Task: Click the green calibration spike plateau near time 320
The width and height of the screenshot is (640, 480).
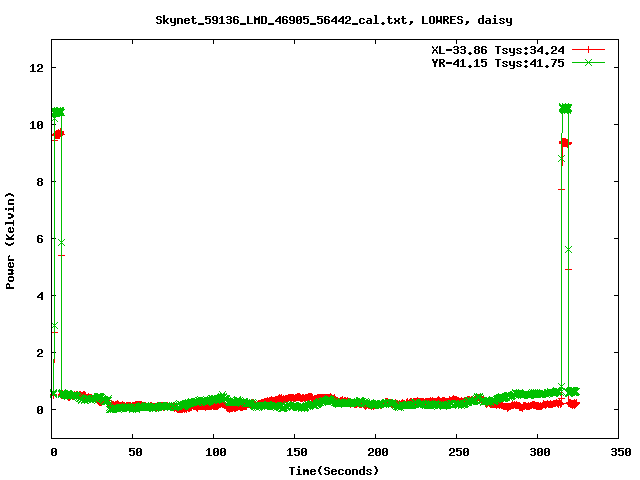Action: tap(565, 109)
